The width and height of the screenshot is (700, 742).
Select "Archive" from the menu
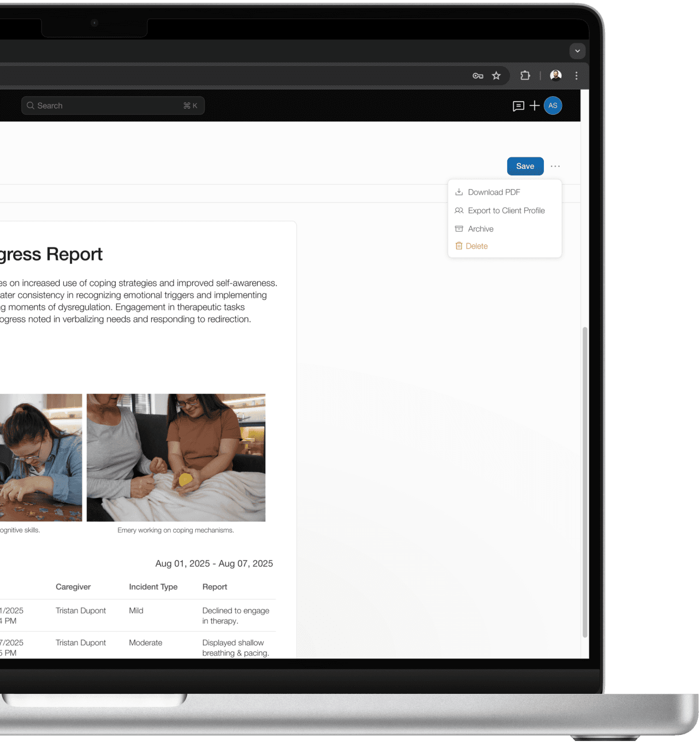tap(480, 229)
